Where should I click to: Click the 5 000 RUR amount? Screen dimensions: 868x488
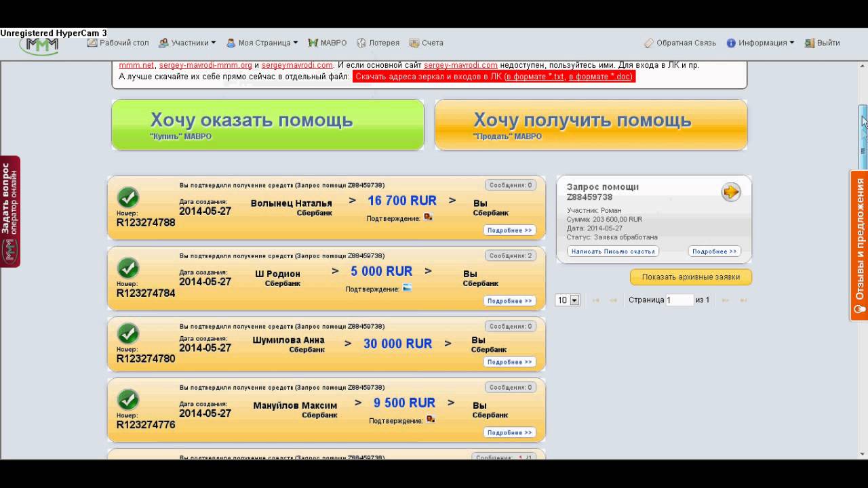[381, 271]
